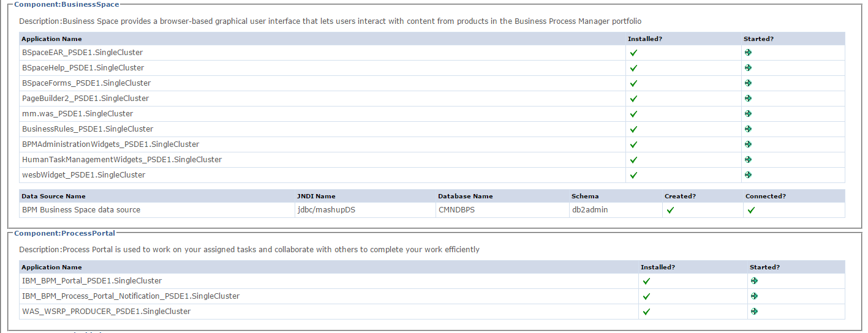Click Started arrow for BusinessRules_PSDE1.SingleCluster
The height and width of the screenshot is (333, 868).
tap(748, 129)
